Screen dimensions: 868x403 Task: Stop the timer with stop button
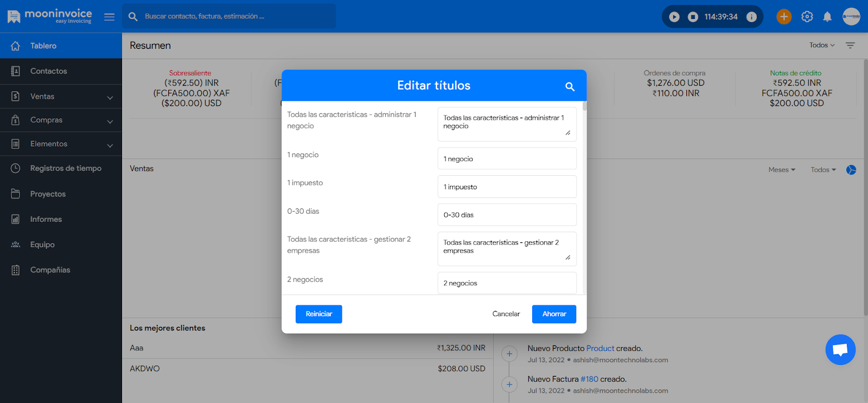pyautogui.click(x=693, y=17)
